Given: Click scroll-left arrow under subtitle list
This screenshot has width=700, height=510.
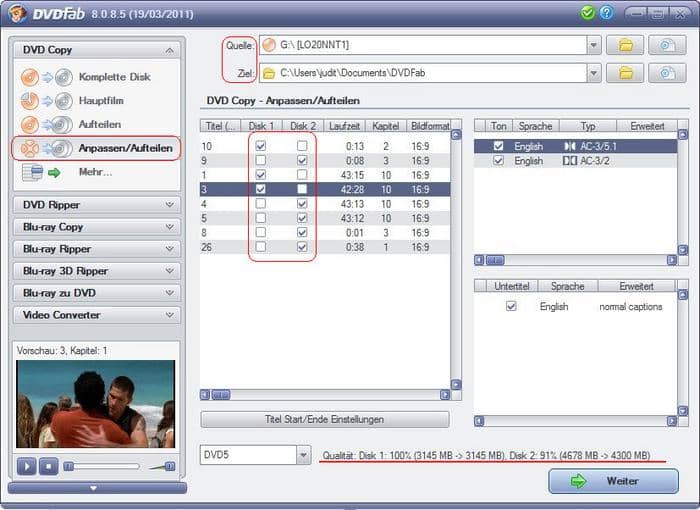Looking at the screenshot, I should [479, 421].
